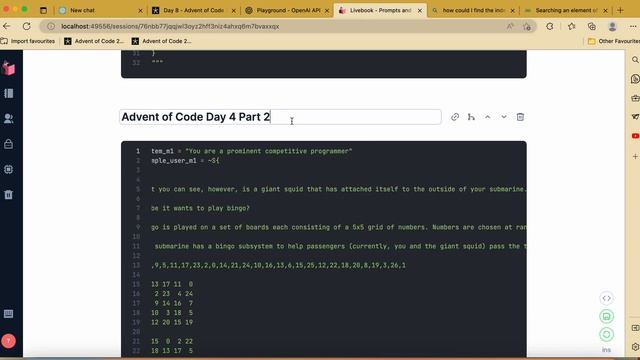
Task: Toggle the tab actions menu icon
Action: (x=44, y=10)
